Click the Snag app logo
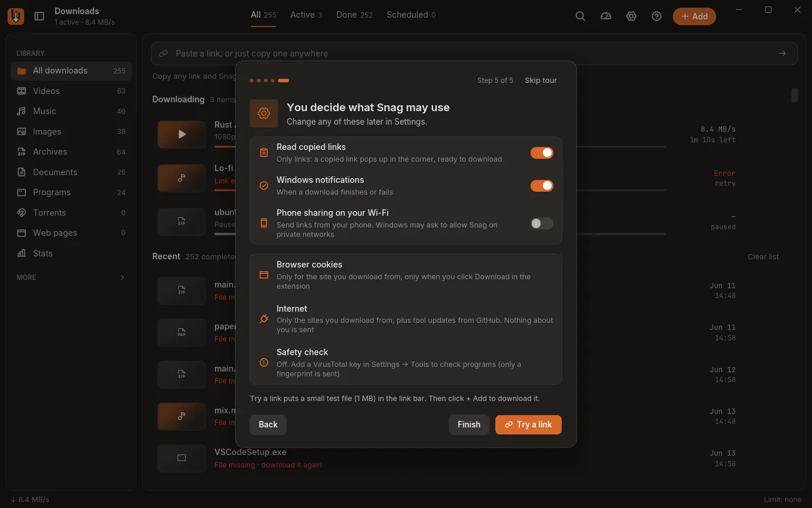Screen dimensions: 812x508 16,16
